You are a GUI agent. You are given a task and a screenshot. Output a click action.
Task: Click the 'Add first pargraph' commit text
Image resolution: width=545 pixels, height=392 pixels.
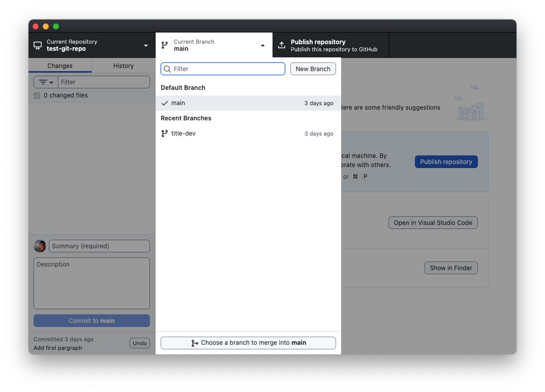pyautogui.click(x=57, y=348)
